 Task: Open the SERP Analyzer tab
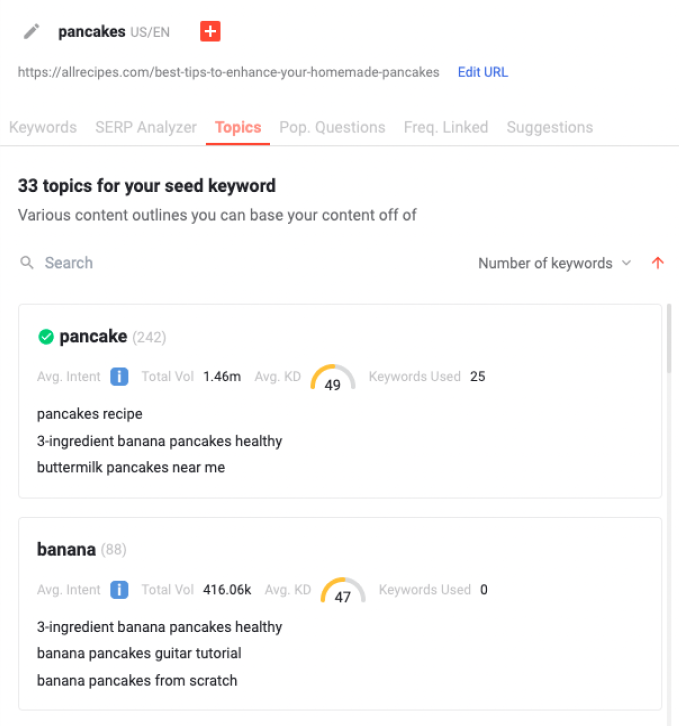[x=146, y=127]
